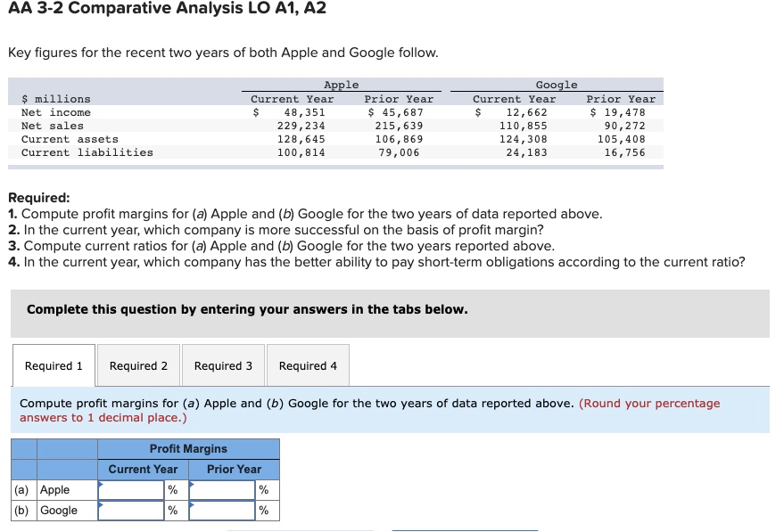Click Apple's Prior Year profit margin field
784x532 pixels.
[x=223, y=489]
